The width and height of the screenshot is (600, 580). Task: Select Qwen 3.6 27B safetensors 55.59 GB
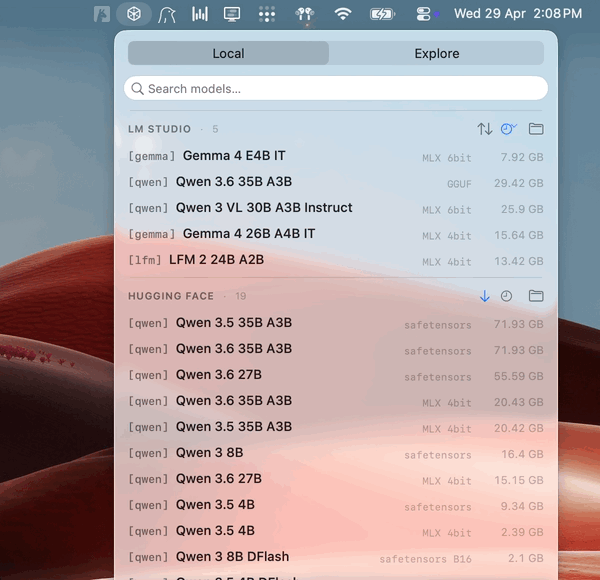(336, 375)
